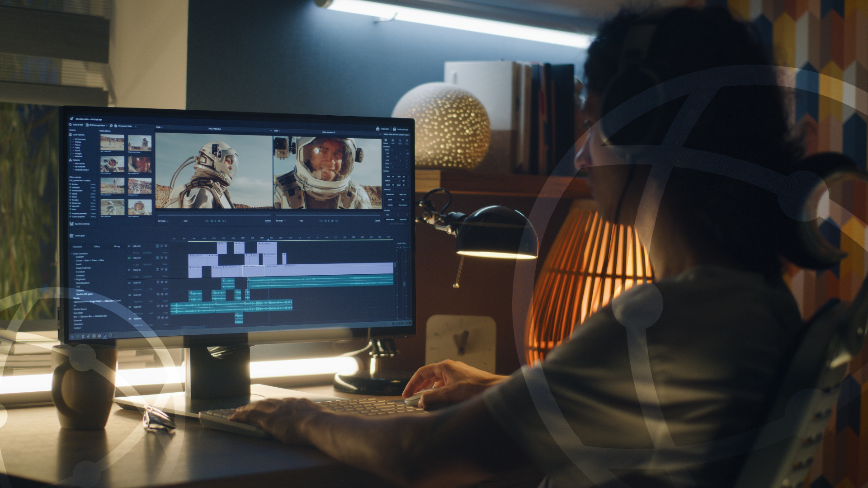Click the Calibrate button
Viewport: 868px width, 488px height.
390,205
